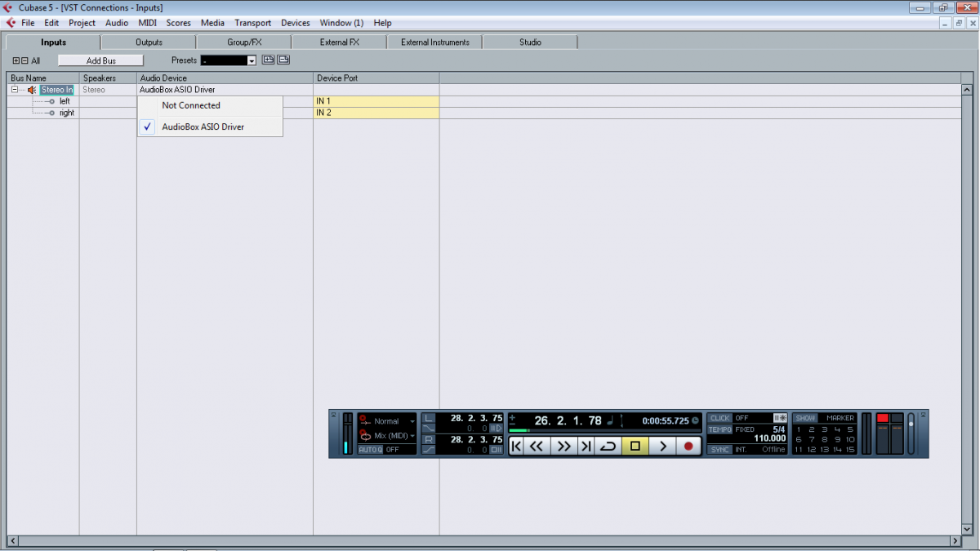
Task: Click the Audio Device column header
Action: [x=225, y=78]
